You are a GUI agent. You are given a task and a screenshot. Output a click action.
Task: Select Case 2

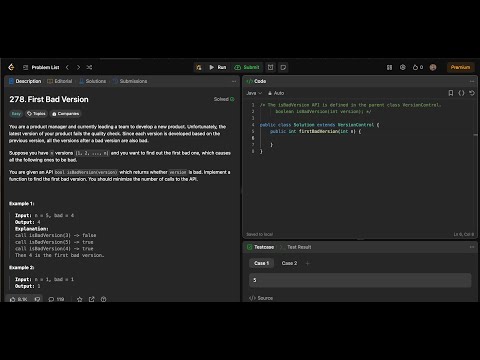[x=289, y=263]
